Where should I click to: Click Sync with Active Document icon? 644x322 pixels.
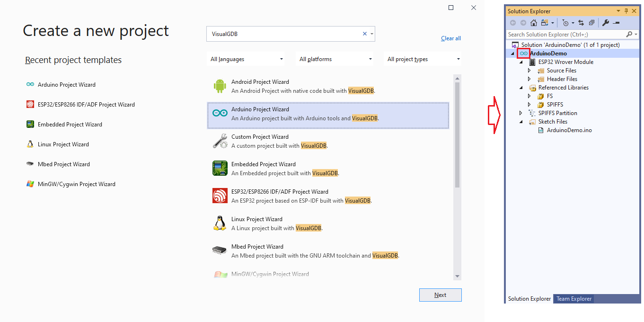[x=581, y=23]
